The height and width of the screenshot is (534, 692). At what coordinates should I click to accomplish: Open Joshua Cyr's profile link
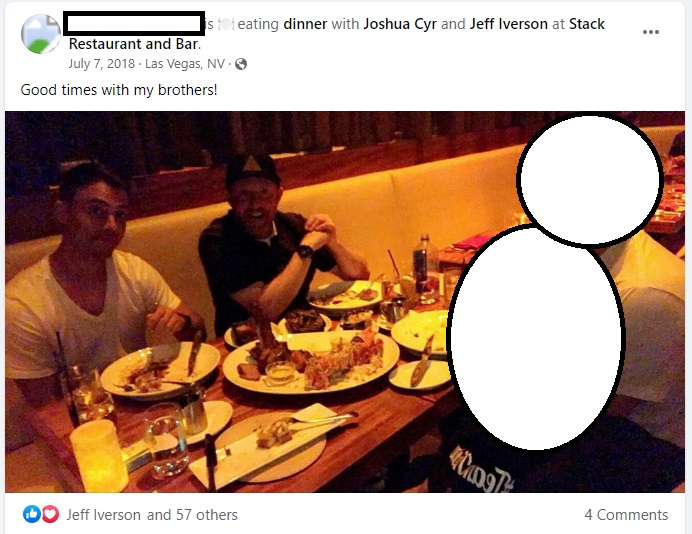(400, 24)
